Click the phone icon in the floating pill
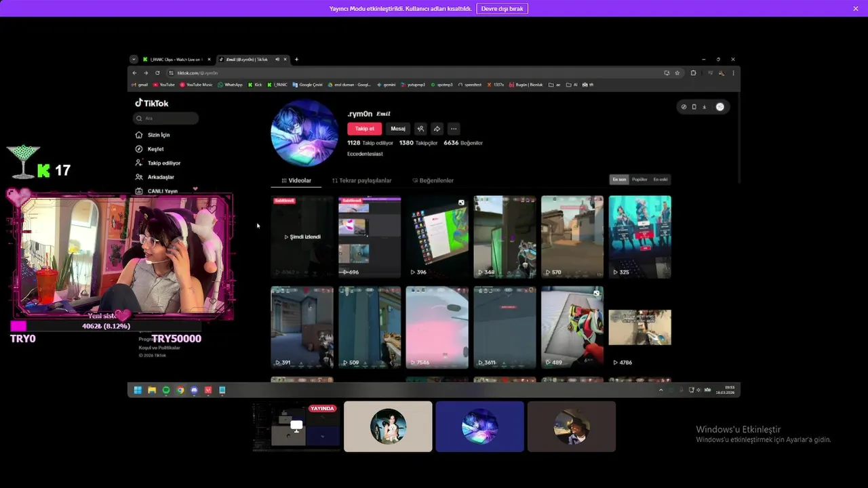Screen dimensions: 868x488 click(694, 107)
